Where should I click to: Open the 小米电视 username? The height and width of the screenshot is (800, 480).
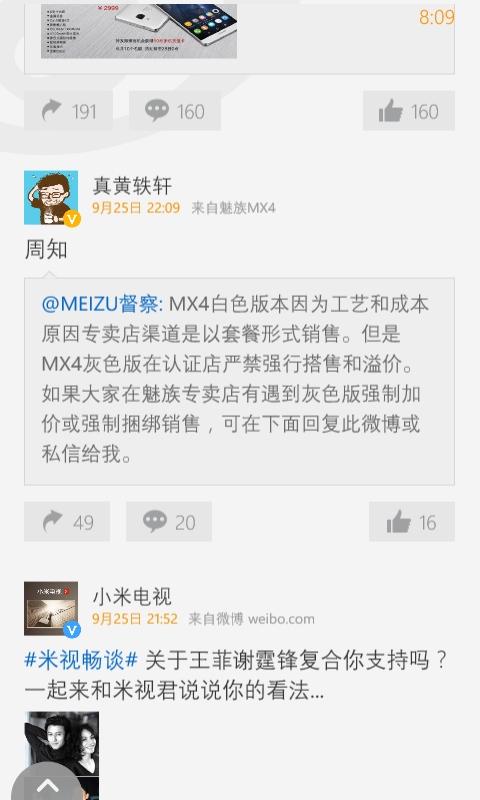click(132, 596)
